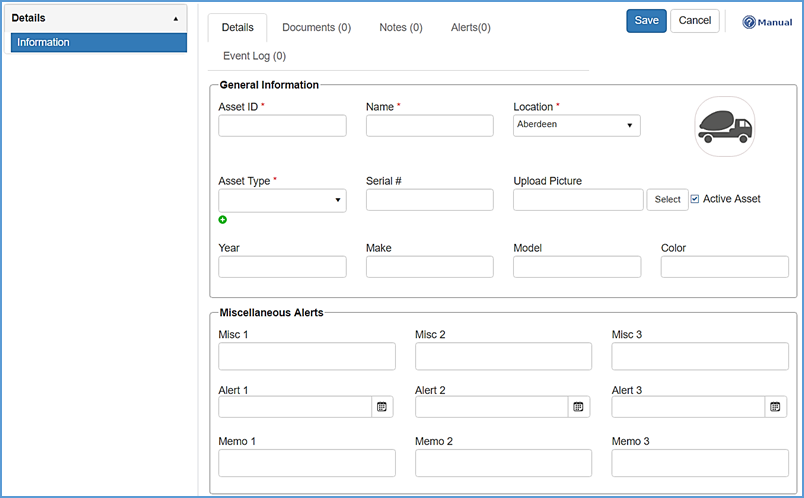Click the green plus icon under Asset Type

coord(223,219)
